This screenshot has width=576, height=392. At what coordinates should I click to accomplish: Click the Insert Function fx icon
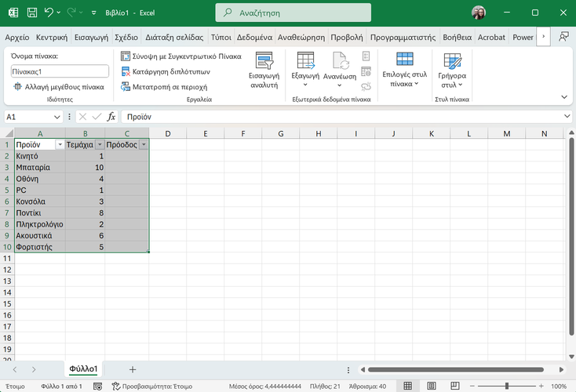[111, 117]
